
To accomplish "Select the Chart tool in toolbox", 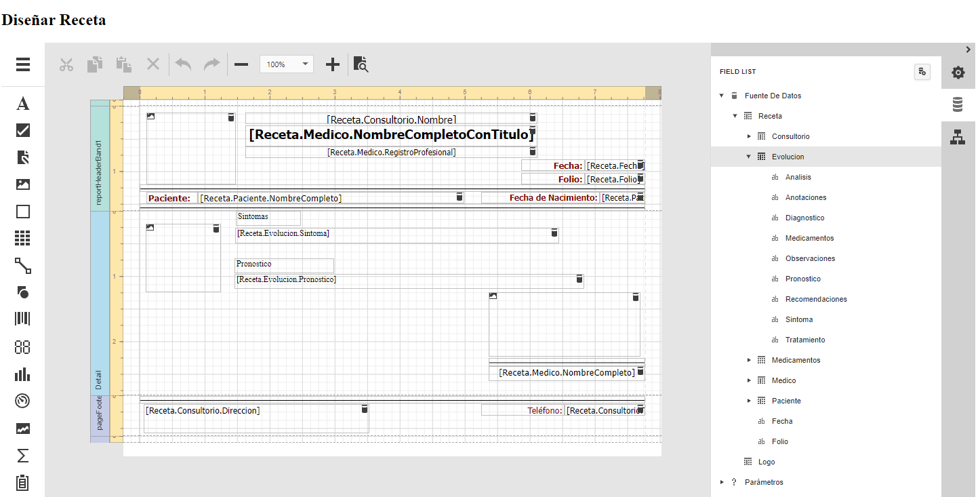I will [x=23, y=374].
